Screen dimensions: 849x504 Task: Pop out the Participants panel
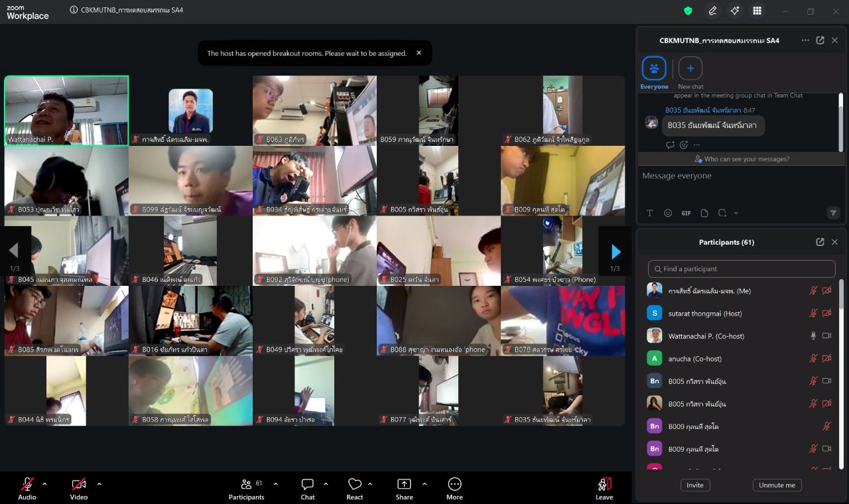[x=820, y=242]
